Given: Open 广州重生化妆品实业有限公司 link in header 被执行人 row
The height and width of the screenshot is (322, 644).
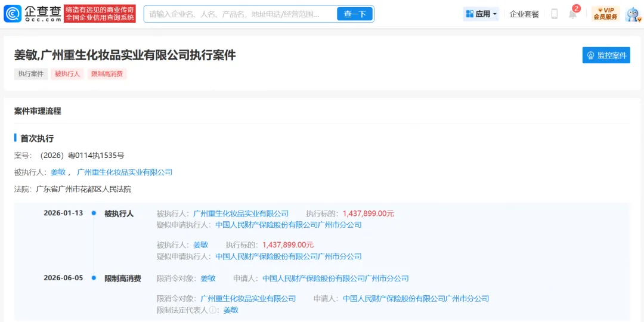Looking at the screenshot, I should click(x=125, y=172).
